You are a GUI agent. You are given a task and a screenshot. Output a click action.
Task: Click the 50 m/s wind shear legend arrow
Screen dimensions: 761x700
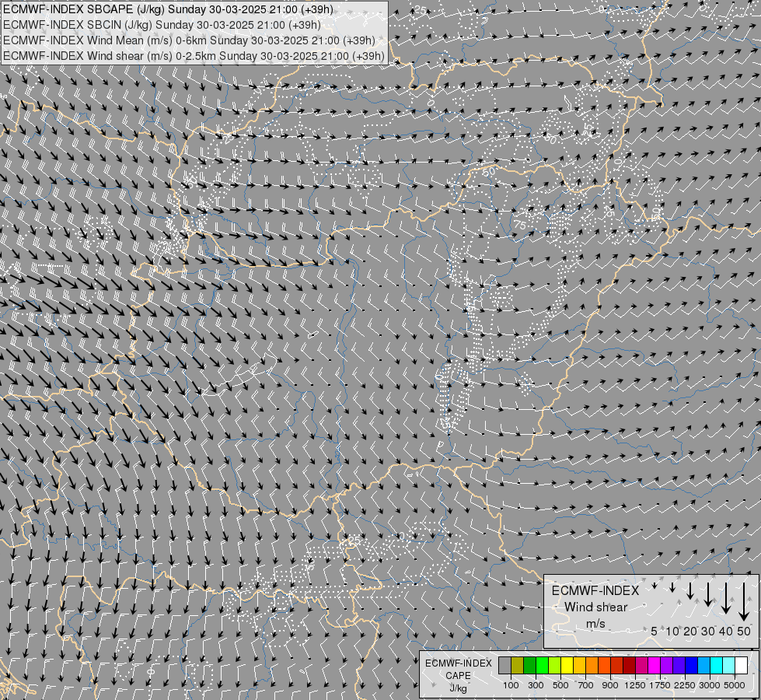[744, 602]
